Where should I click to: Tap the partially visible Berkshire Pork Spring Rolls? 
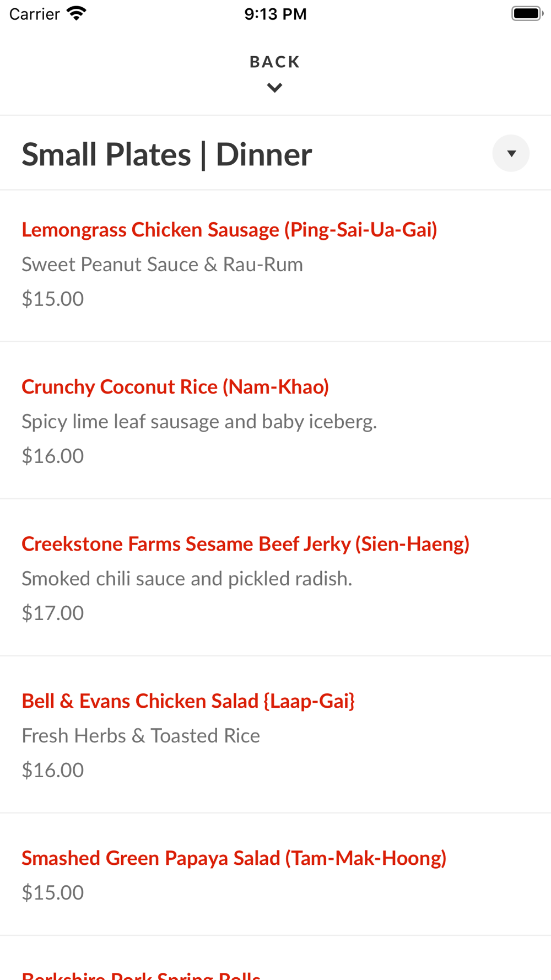[x=141, y=974]
